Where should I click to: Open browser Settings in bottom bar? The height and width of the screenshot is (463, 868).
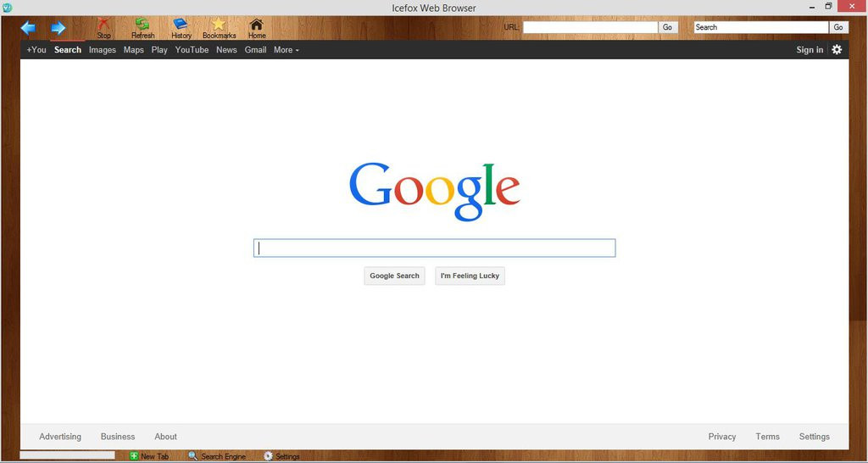[x=281, y=456]
